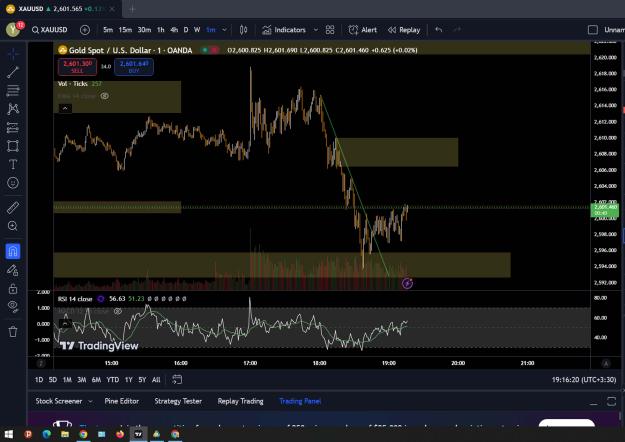This screenshot has height=442, width=625.
Task: Open the Trading Panel tab
Action: [x=300, y=401]
